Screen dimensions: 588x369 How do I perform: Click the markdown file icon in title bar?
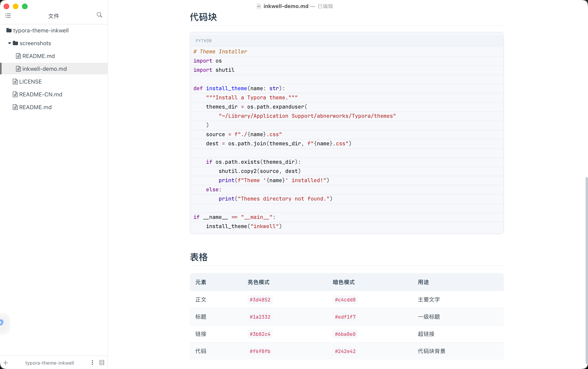coord(259,6)
